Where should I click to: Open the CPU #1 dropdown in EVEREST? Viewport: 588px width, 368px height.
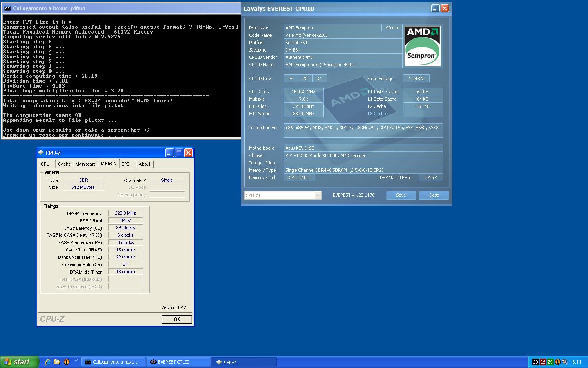pos(283,195)
